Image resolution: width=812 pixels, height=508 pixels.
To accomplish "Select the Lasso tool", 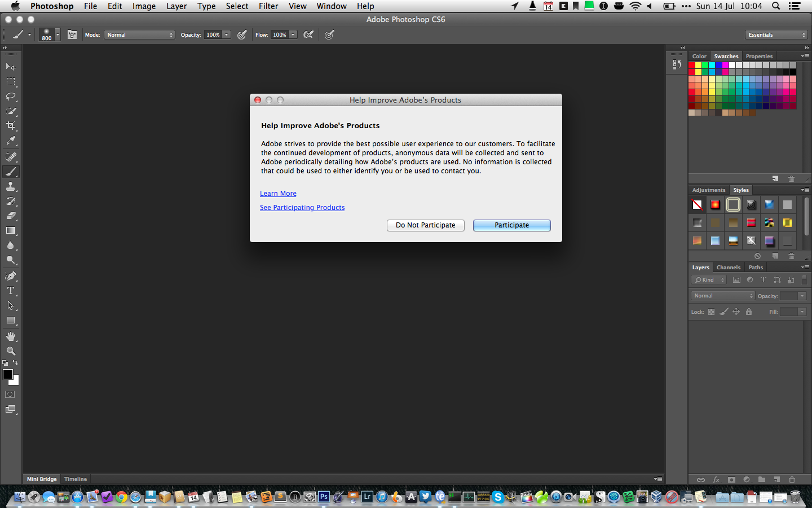I will tap(11, 97).
